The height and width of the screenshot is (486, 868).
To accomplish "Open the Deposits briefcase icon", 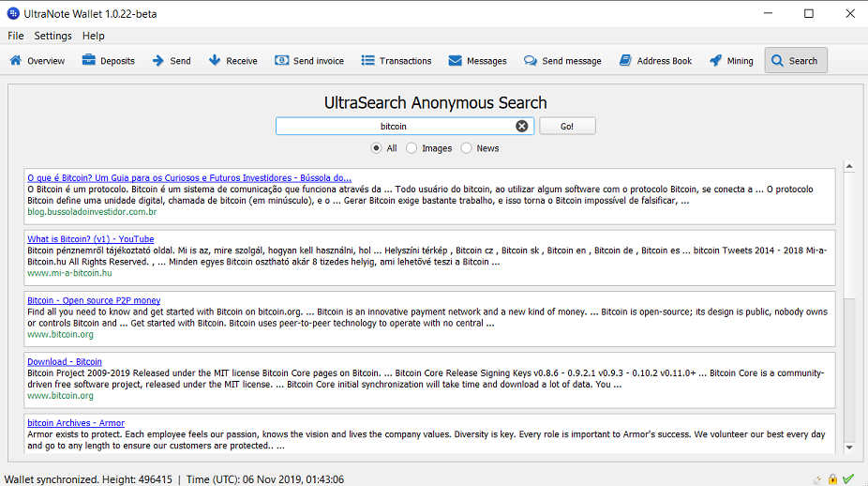I will coord(88,60).
